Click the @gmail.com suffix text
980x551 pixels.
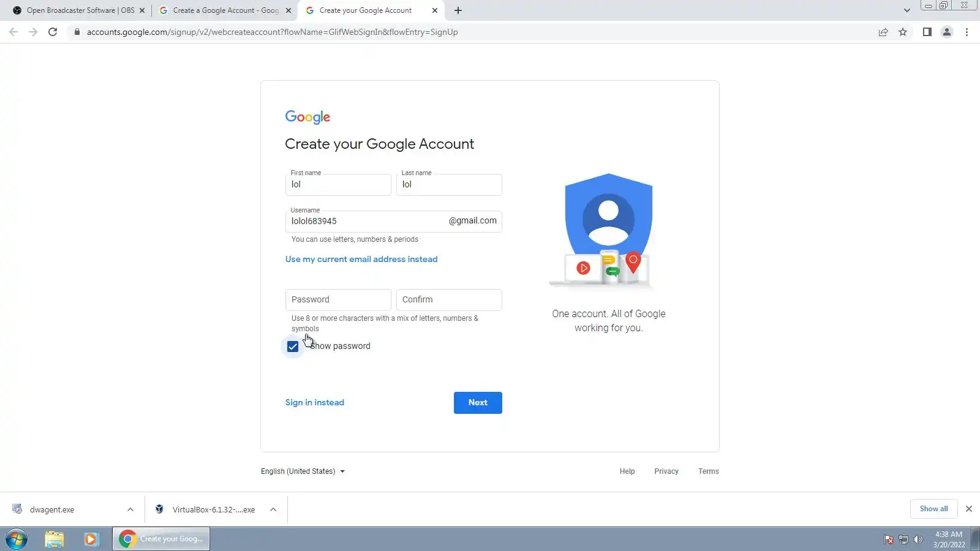pyautogui.click(x=473, y=221)
